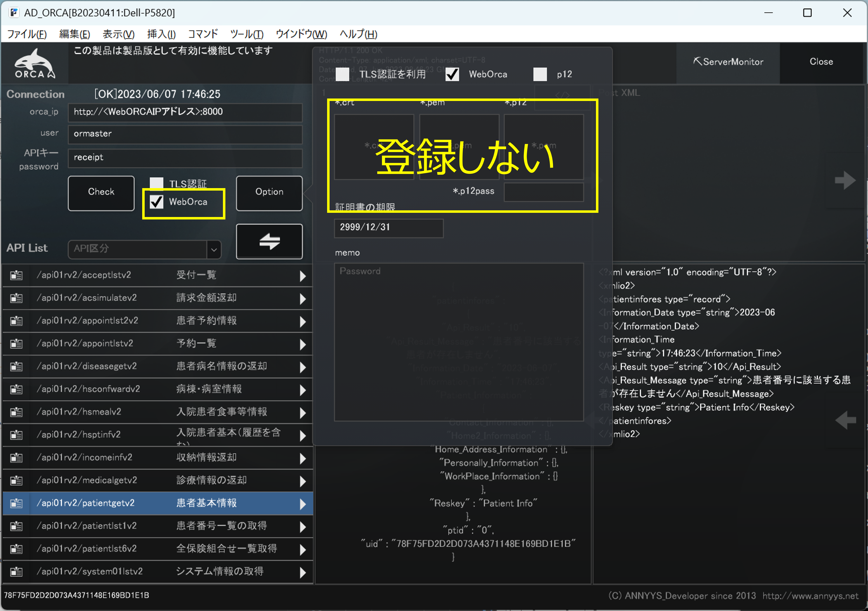Expand 請求金額返却 row arrow

click(302, 299)
